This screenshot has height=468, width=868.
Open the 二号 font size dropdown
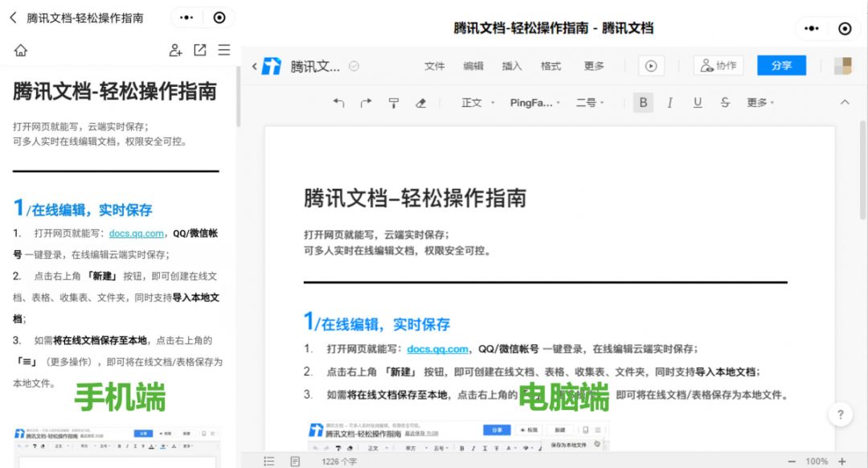[x=590, y=102]
